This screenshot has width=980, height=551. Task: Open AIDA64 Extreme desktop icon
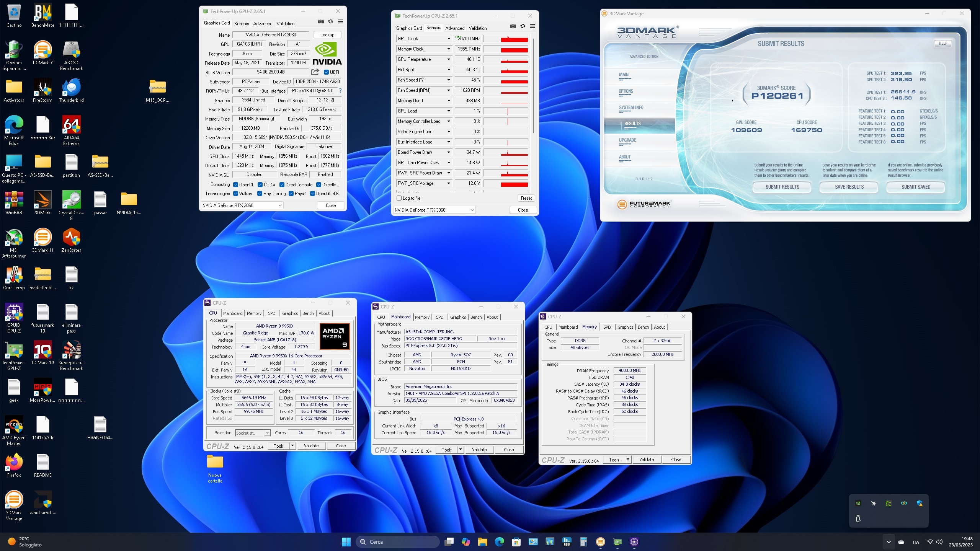pyautogui.click(x=71, y=130)
